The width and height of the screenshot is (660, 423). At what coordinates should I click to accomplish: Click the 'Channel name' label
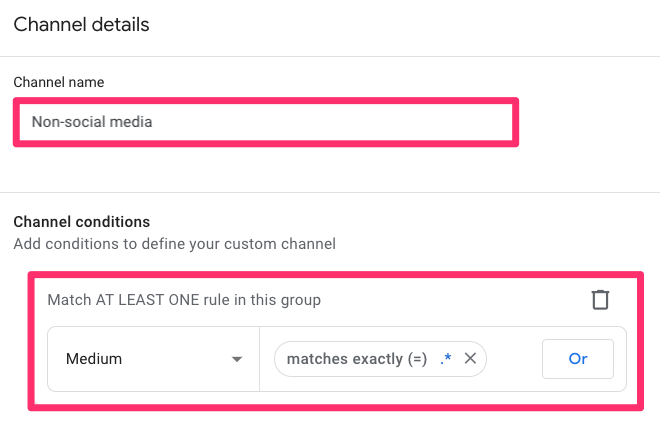(58, 81)
